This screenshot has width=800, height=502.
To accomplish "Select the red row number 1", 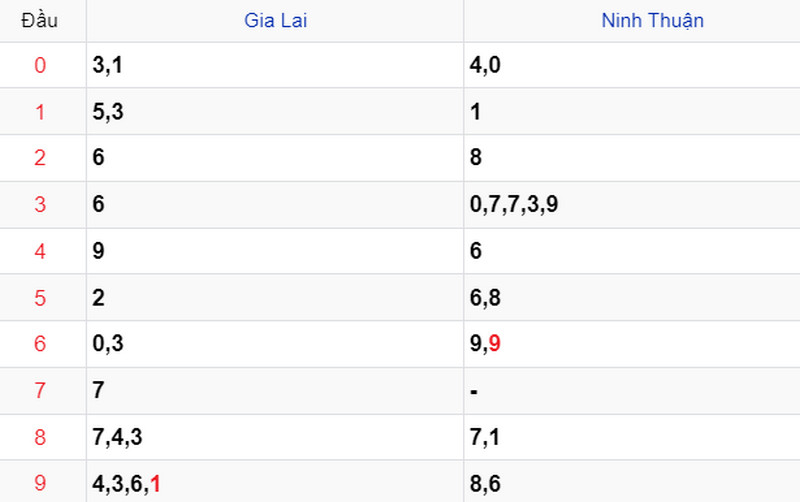I will coord(40,112).
